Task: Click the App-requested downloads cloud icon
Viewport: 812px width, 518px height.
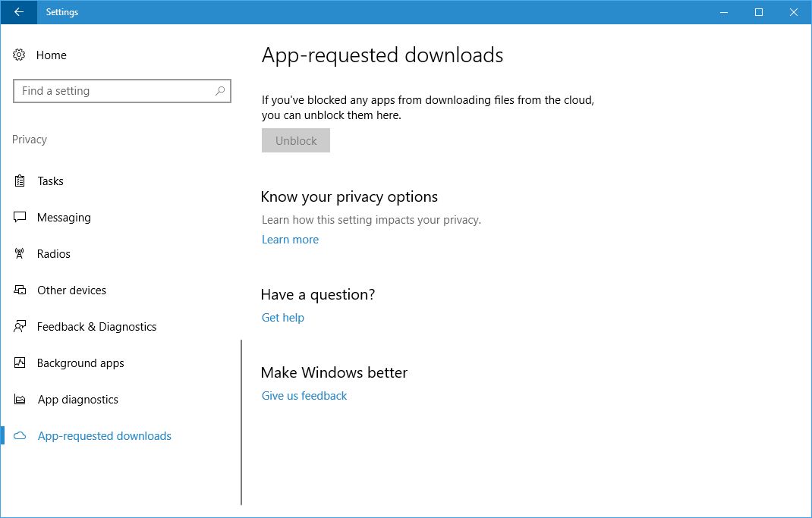Action: [x=20, y=436]
